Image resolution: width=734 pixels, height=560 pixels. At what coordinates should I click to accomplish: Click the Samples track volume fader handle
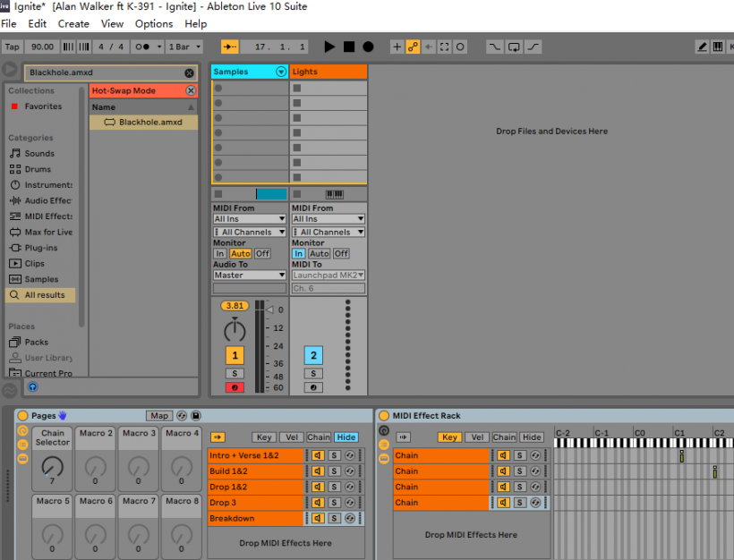pos(269,310)
